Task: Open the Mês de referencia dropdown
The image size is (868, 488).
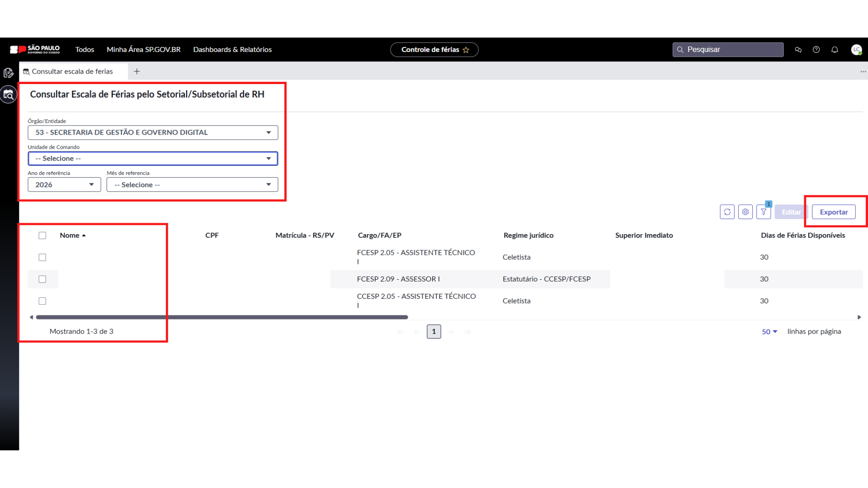Action: 192,185
